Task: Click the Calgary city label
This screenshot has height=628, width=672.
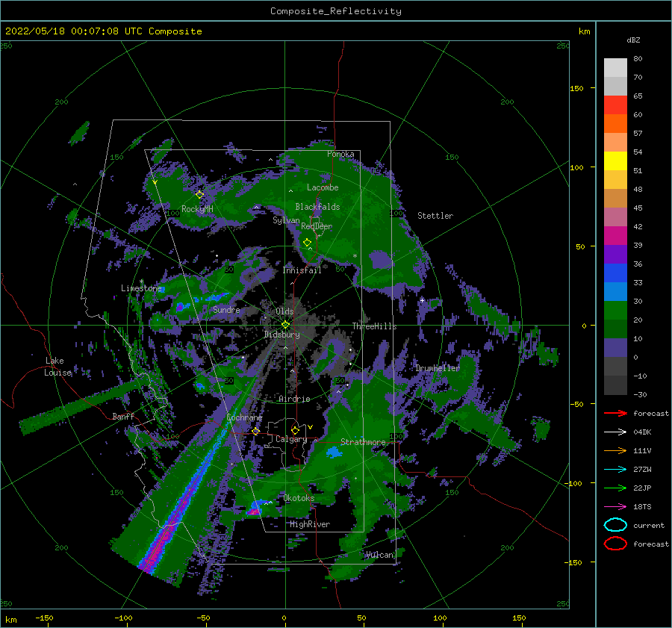Action: [x=291, y=439]
